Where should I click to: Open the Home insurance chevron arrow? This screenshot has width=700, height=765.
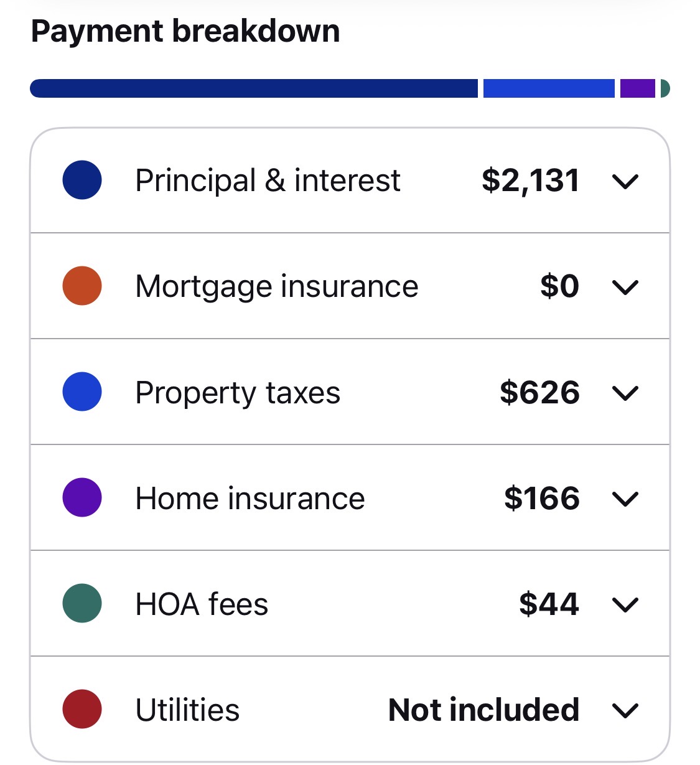click(x=625, y=499)
